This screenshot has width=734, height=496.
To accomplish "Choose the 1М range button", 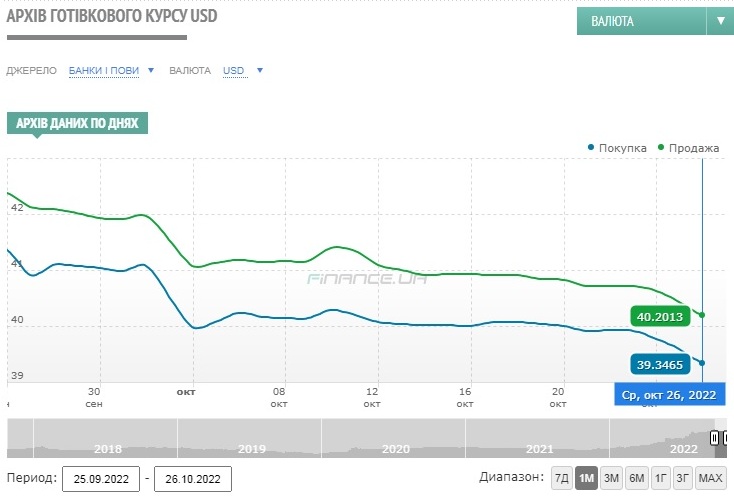I will click(x=587, y=477).
